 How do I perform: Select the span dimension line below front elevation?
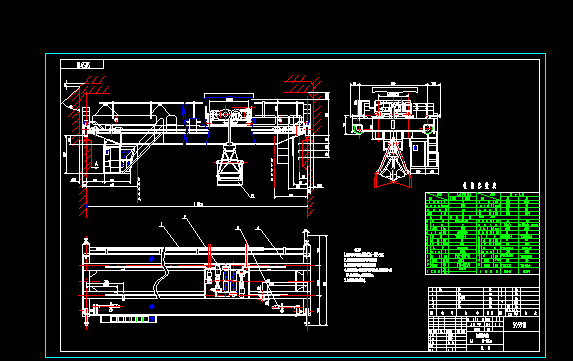click(197, 206)
